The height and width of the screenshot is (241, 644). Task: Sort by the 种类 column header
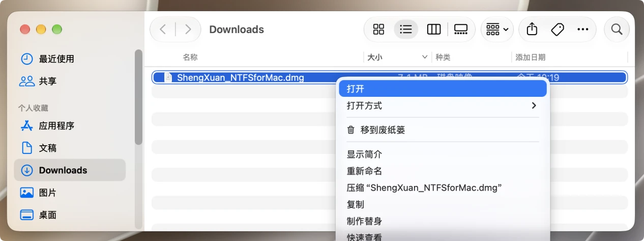click(443, 57)
